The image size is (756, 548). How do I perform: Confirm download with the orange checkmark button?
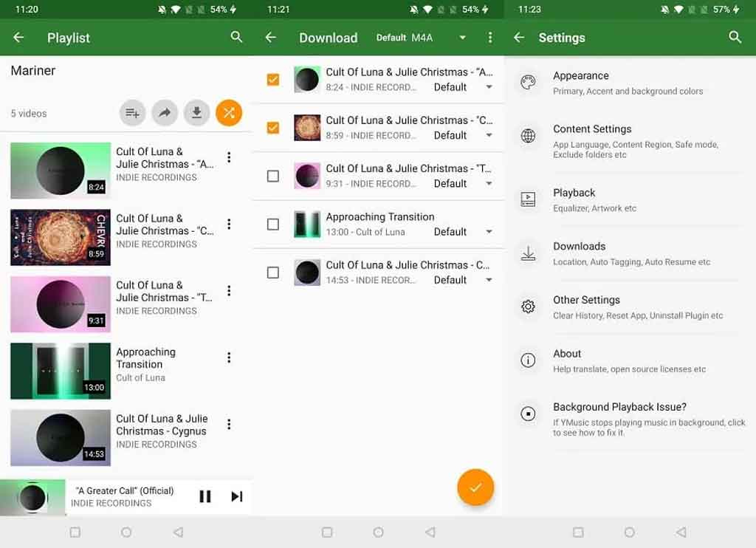[x=475, y=487]
